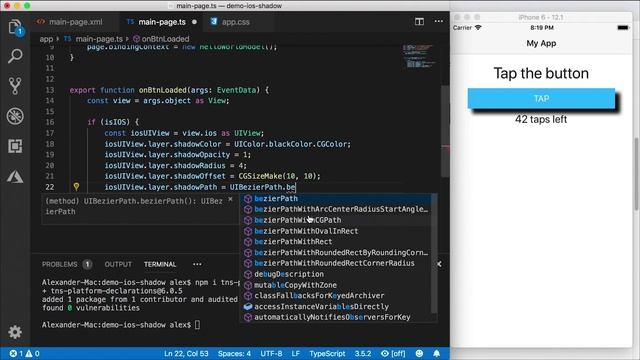This screenshot has width=640, height=360.
Task: Select bezierPathWithRoundedRectCornerRadius suggestion
Action: [x=336, y=263]
